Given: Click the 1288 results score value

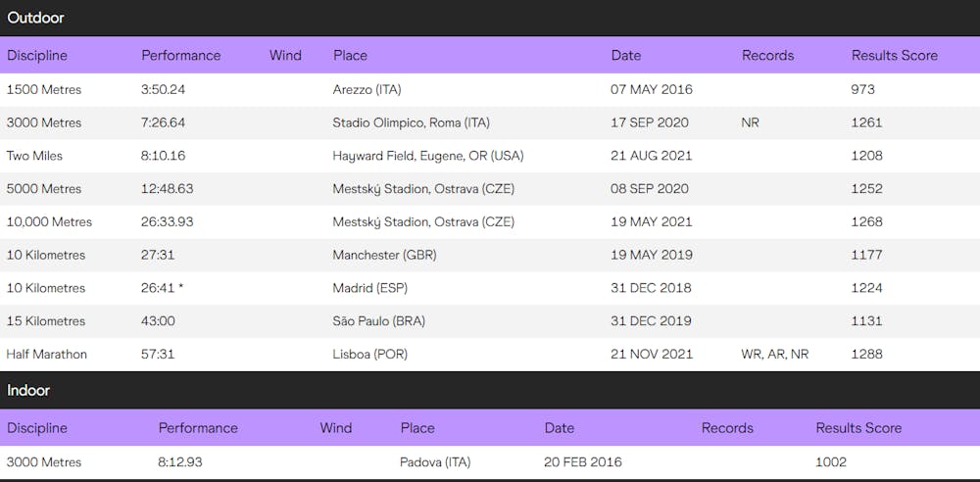Looking at the screenshot, I should (x=867, y=355).
